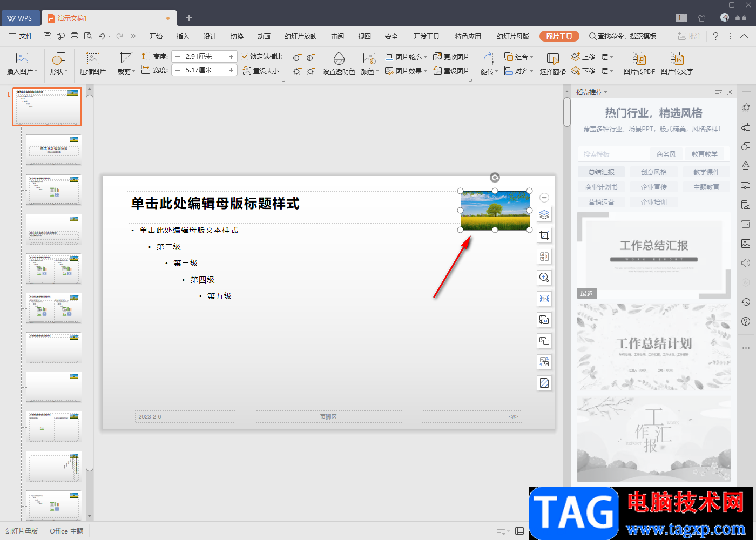Open the 工作总结计划 template thumbnail

click(653, 347)
